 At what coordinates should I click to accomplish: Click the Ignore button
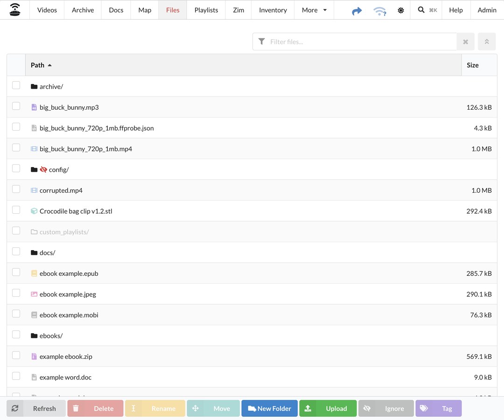point(386,408)
